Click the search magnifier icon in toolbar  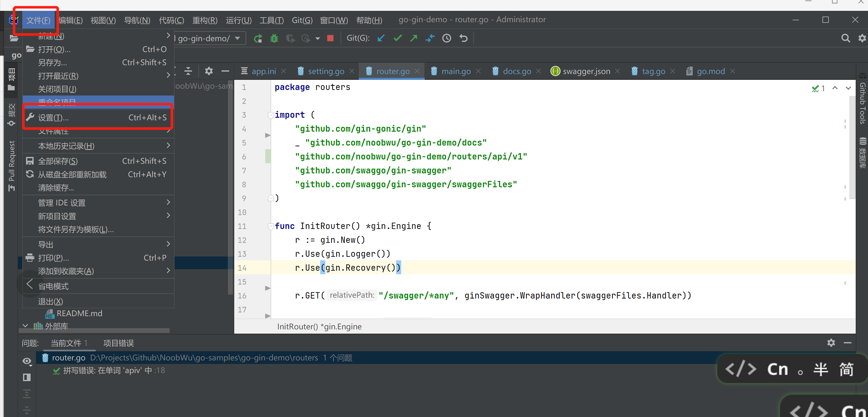845,38
